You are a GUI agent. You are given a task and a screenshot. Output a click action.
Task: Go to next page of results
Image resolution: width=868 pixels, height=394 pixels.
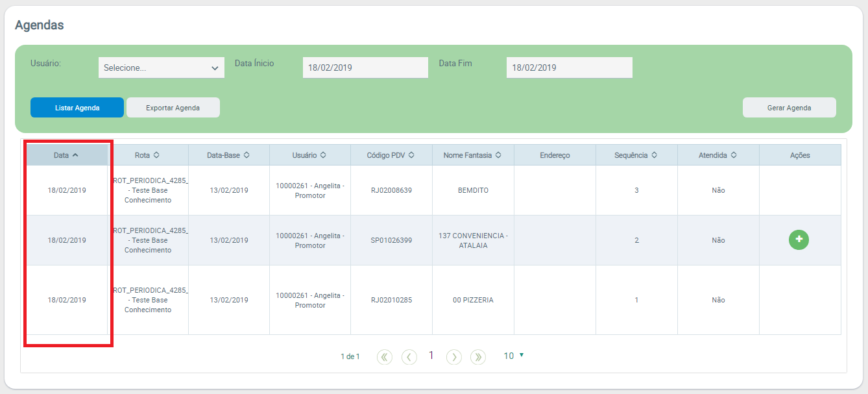pos(454,356)
